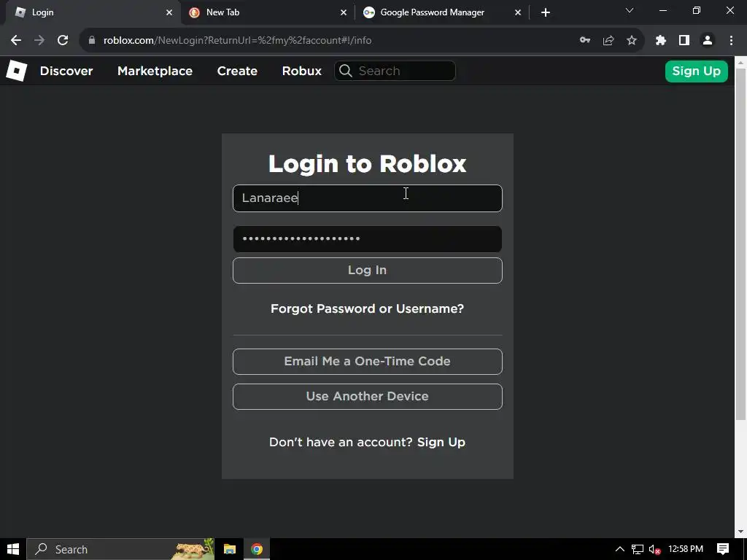Open the Marketplace menu item
Screen dimensions: 747x560
pyautogui.click(x=155, y=71)
